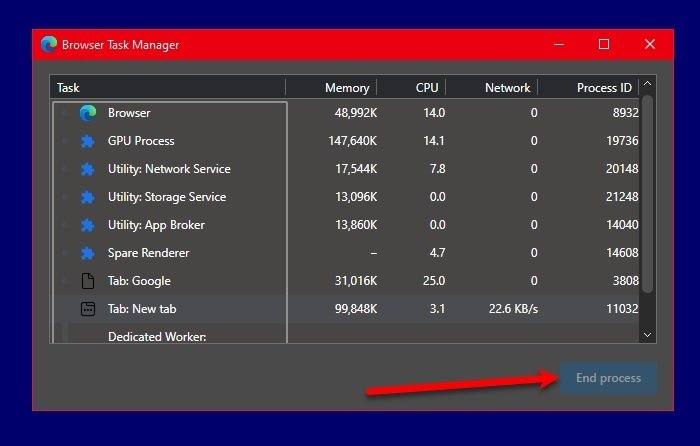Click the GPU Process puzzle icon
This screenshot has width=700, height=446.
[87, 141]
